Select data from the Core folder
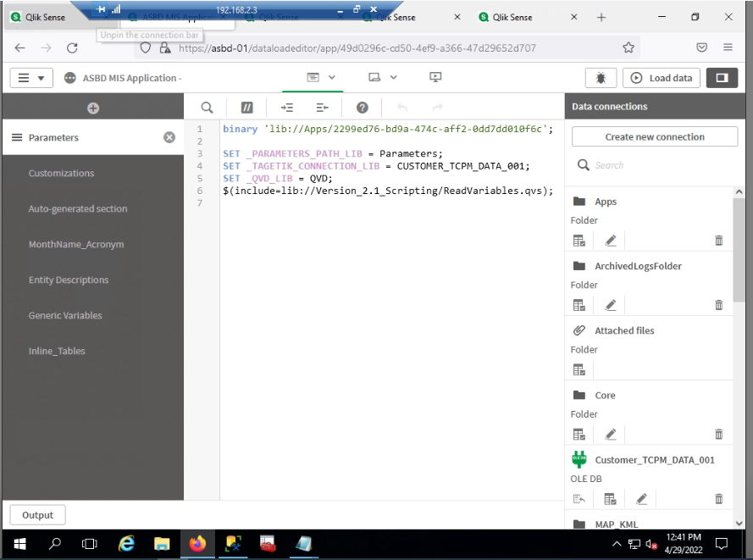 point(579,434)
